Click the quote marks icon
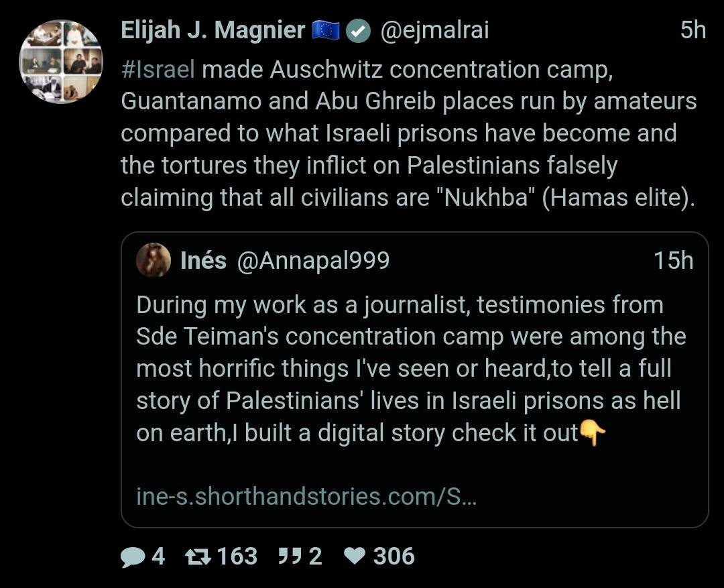Viewport: 724px width, 588px height. point(289,556)
